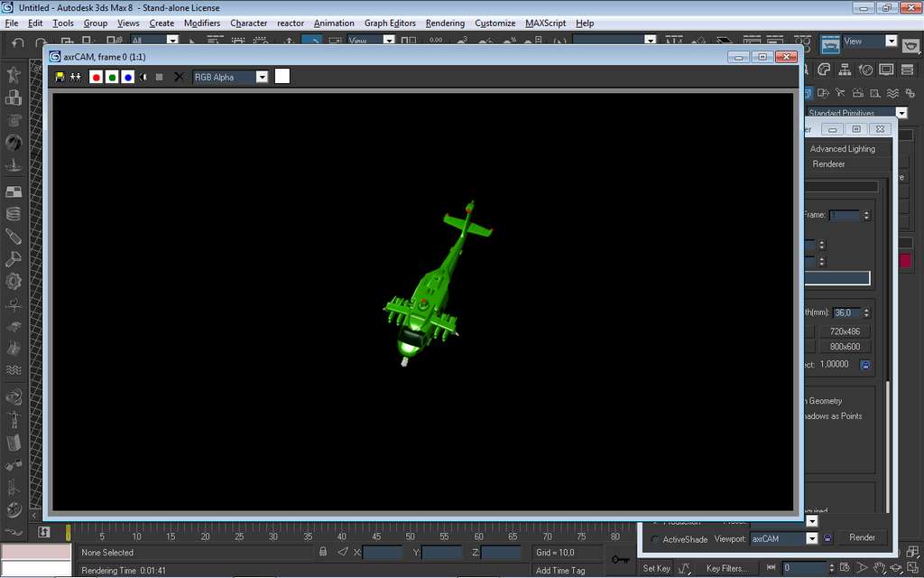
Task: Clear the render frame with the X icon
Action: [x=179, y=78]
